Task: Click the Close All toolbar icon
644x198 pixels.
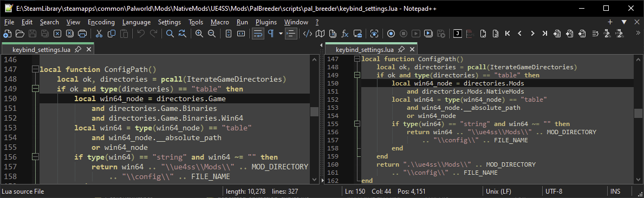Action: [x=70, y=34]
